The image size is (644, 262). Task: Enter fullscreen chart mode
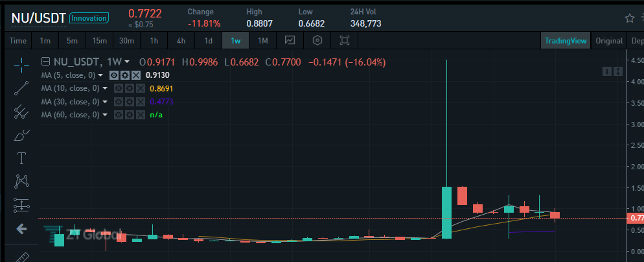344,40
